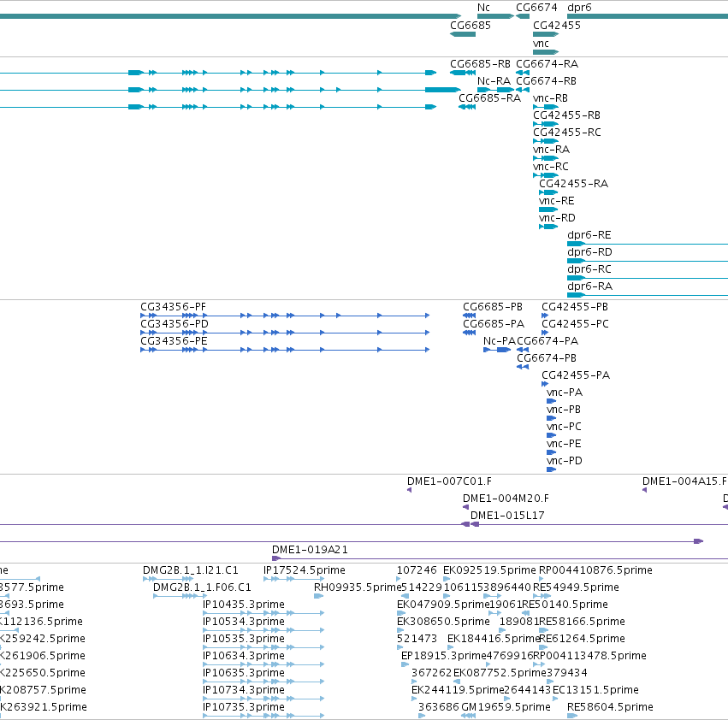Click protein CG34356-PF

pos(173,307)
